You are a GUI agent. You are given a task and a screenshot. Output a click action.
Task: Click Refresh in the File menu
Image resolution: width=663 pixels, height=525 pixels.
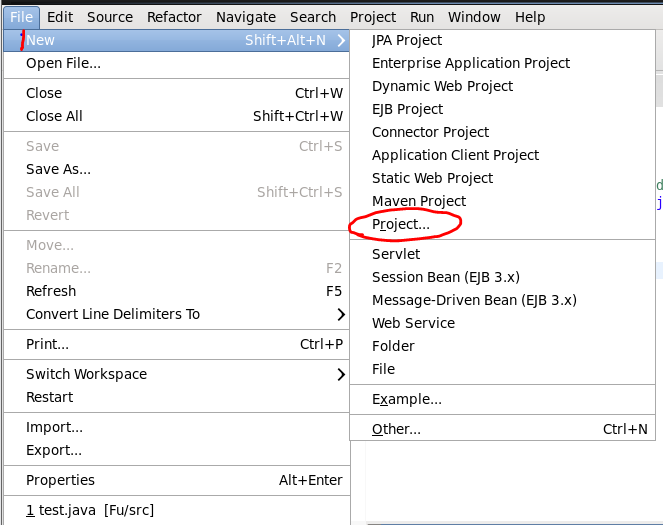pyautogui.click(x=51, y=291)
